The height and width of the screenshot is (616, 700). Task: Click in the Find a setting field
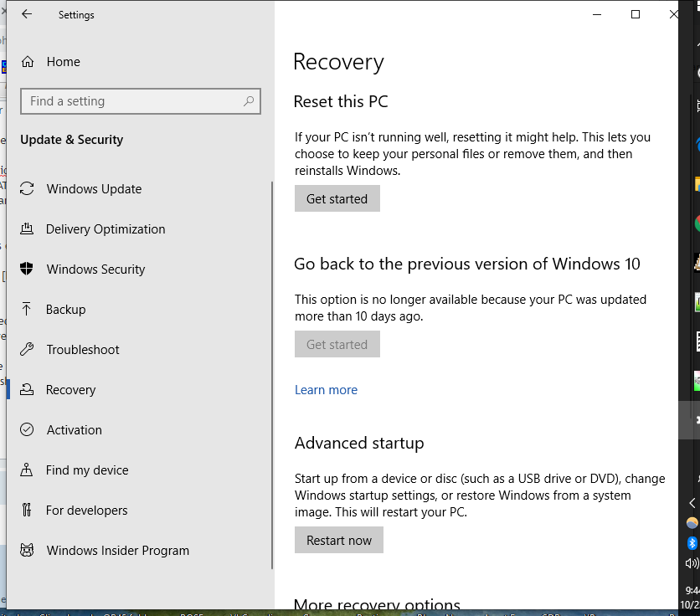tap(141, 101)
